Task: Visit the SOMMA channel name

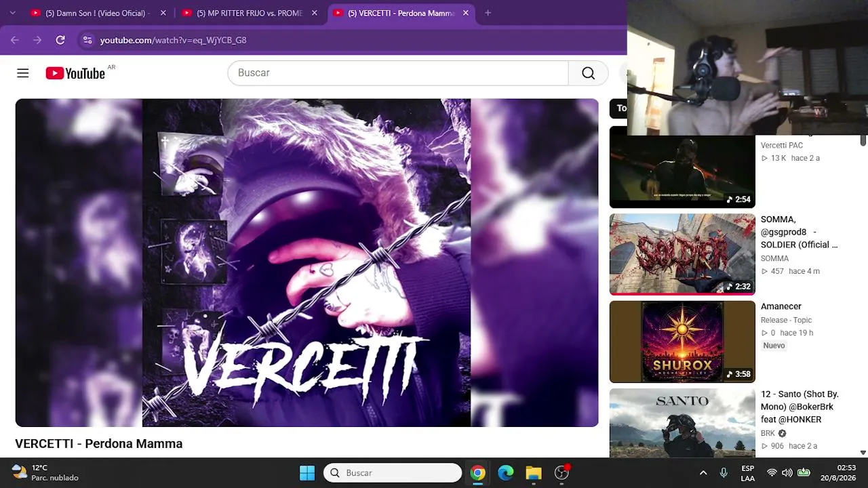Action: click(x=774, y=259)
